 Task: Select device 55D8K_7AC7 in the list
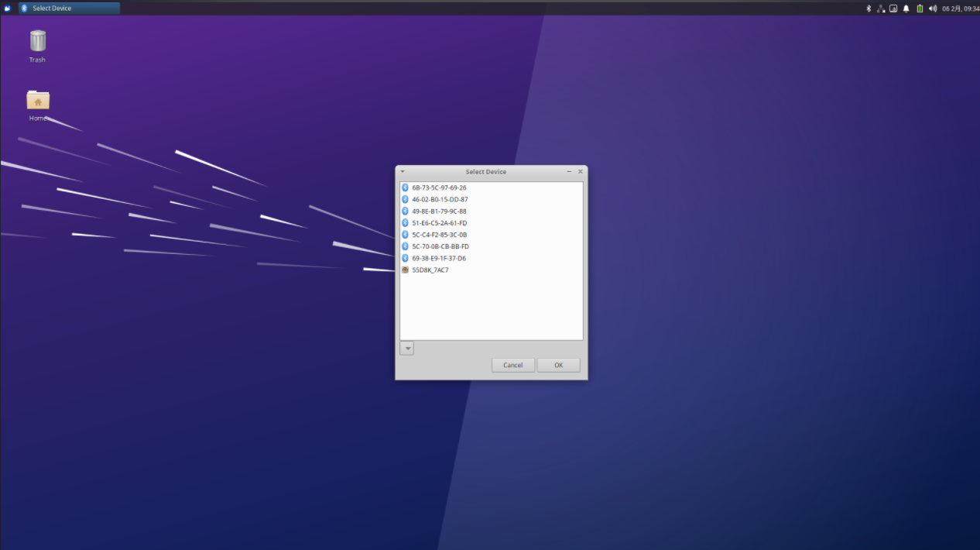pyautogui.click(x=430, y=270)
